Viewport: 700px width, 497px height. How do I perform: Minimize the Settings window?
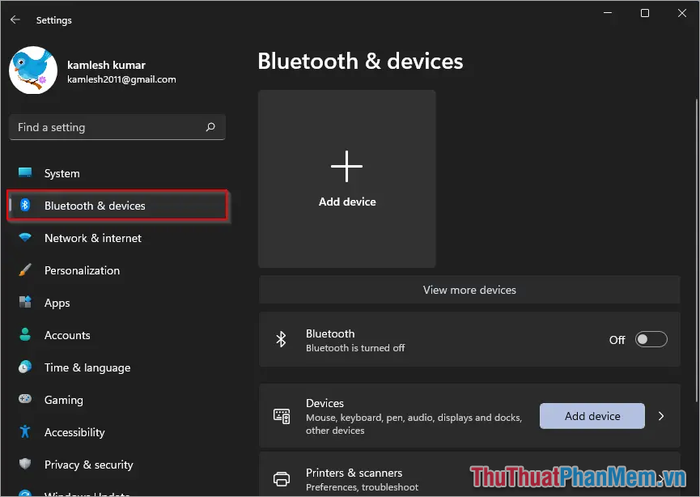coord(608,13)
